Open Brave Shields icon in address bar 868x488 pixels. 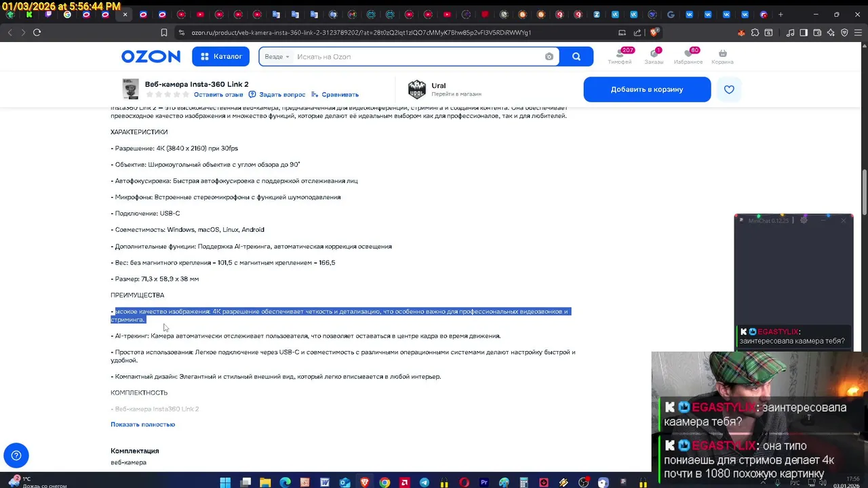point(654,32)
